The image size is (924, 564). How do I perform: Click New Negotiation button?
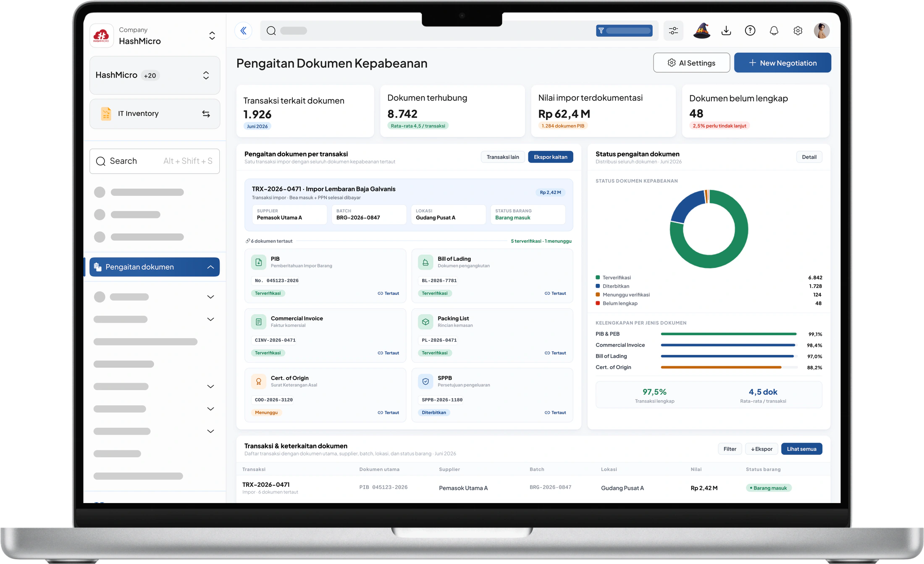point(782,63)
